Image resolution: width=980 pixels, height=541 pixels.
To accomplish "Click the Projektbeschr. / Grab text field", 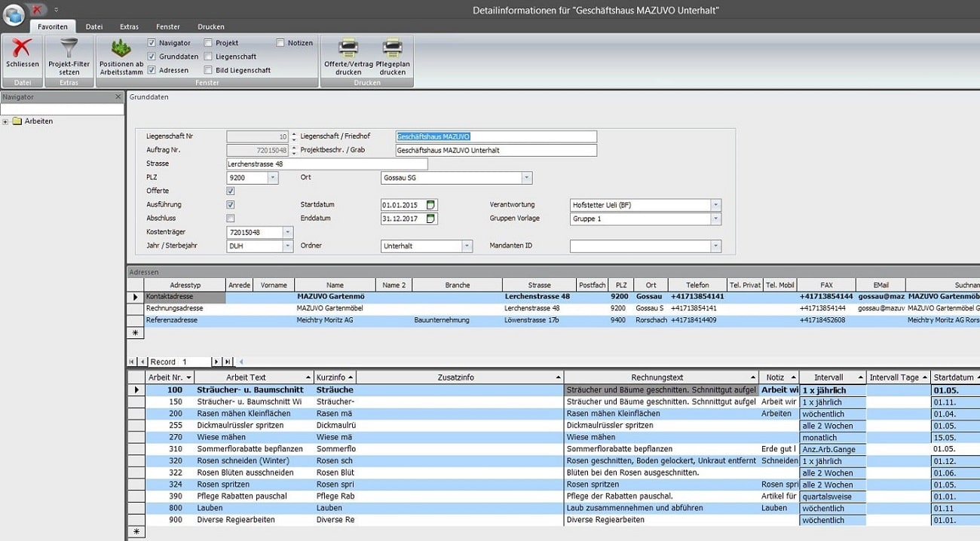I will [x=496, y=150].
